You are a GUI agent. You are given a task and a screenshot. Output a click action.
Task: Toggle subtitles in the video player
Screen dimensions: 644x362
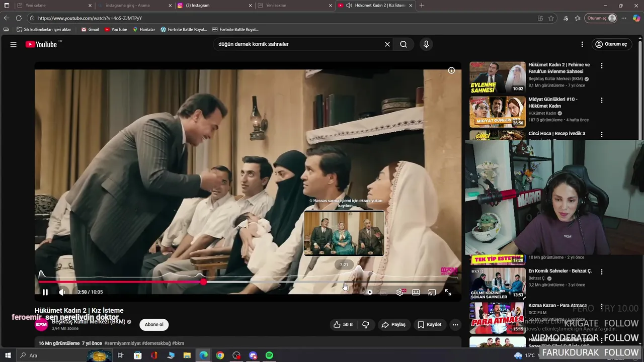point(383,292)
